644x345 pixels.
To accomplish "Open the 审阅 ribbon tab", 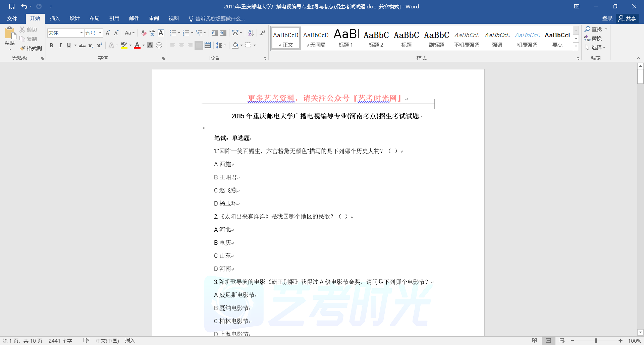I will pyautogui.click(x=154, y=18).
